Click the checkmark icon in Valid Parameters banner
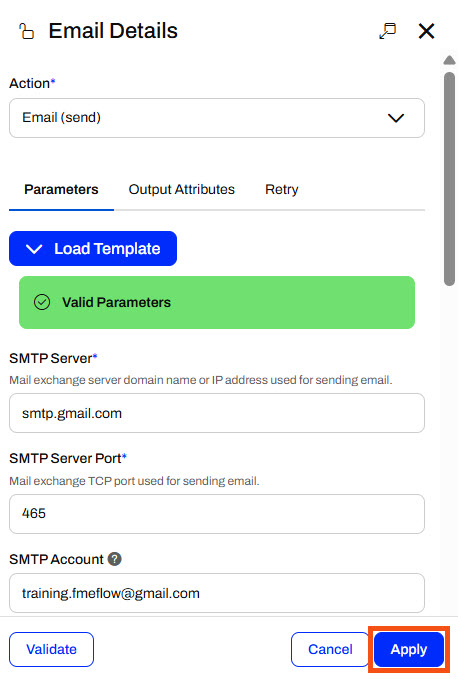The image size is (458, 679). pyautogui.click(x=42, y=302)
